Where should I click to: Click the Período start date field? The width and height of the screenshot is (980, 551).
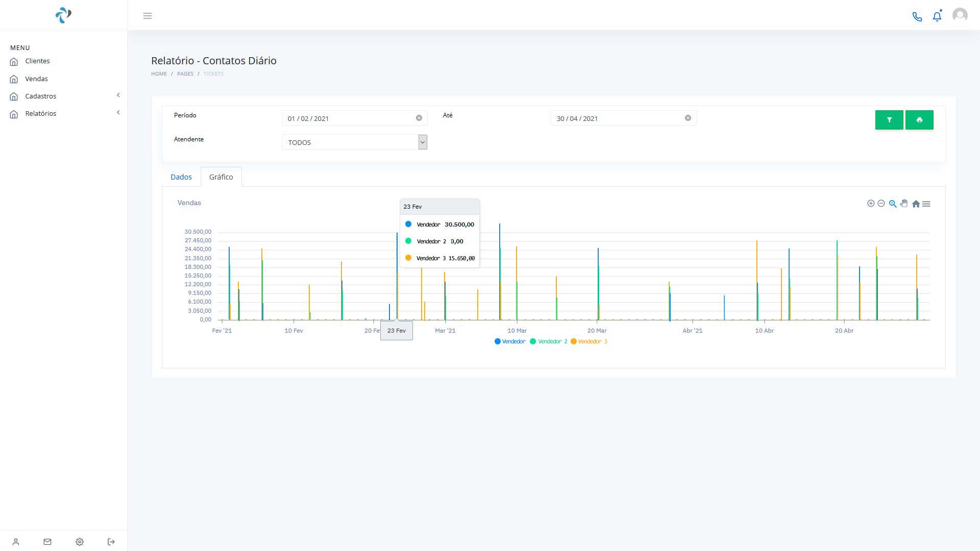click(354, 118)
